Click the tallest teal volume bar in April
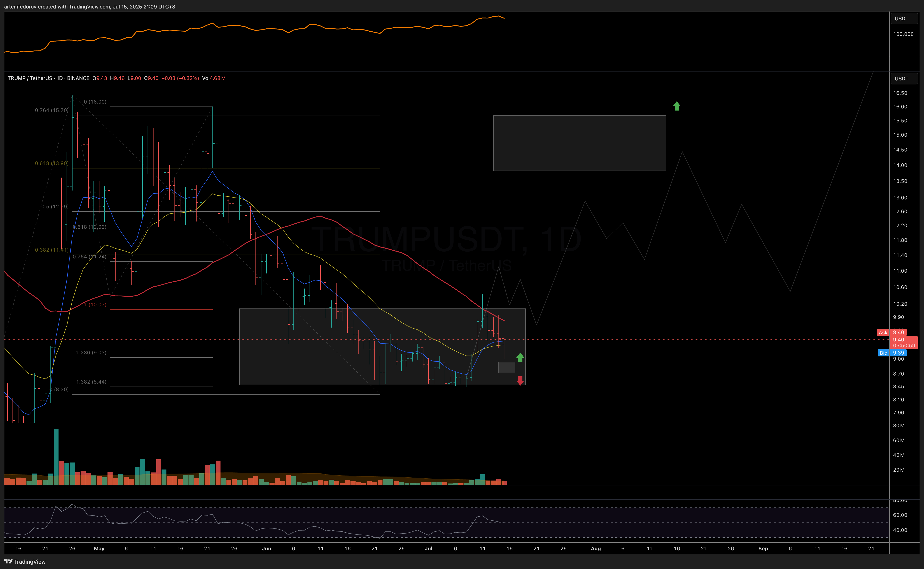 56,457
